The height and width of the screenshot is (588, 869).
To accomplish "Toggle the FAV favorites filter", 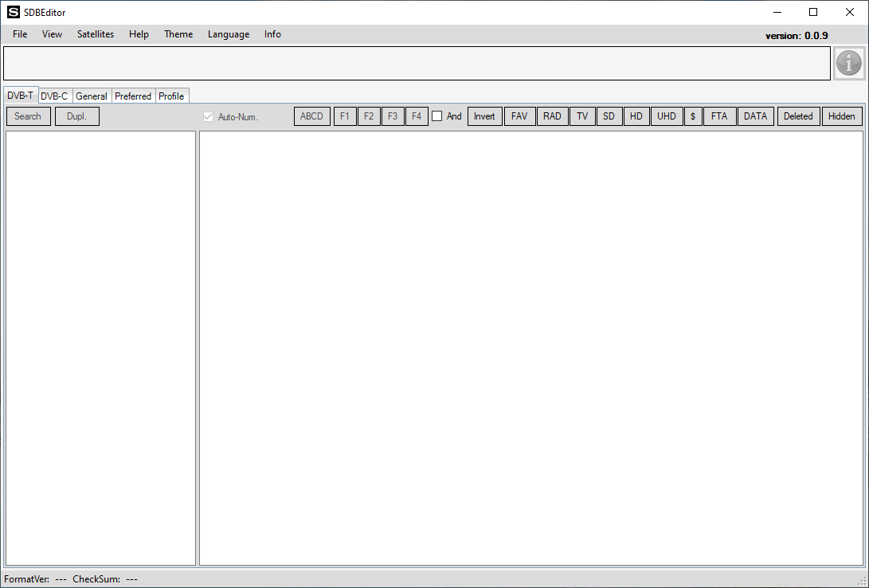I will point(519,116).
